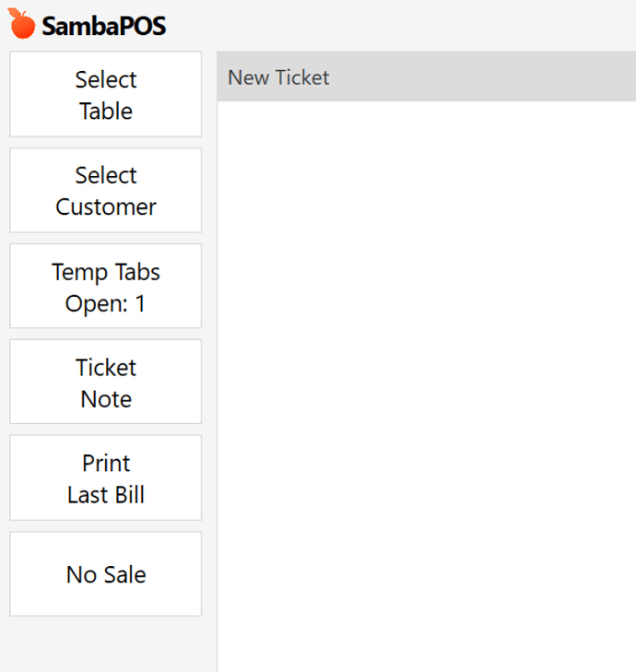The height and width of the screenshot is (672, 636).
Task: Click the New Ticket header bar
Action: [x=427, y=77]
